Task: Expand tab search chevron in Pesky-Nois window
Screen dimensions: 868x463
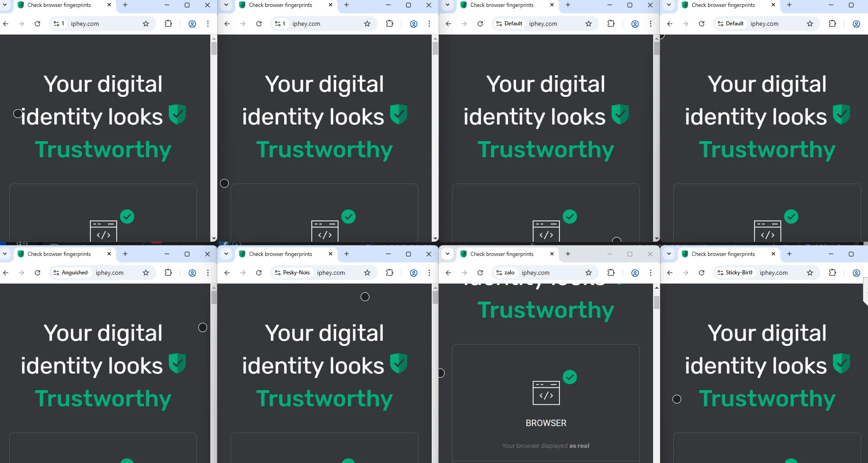Action: click(x=226, y=254)
